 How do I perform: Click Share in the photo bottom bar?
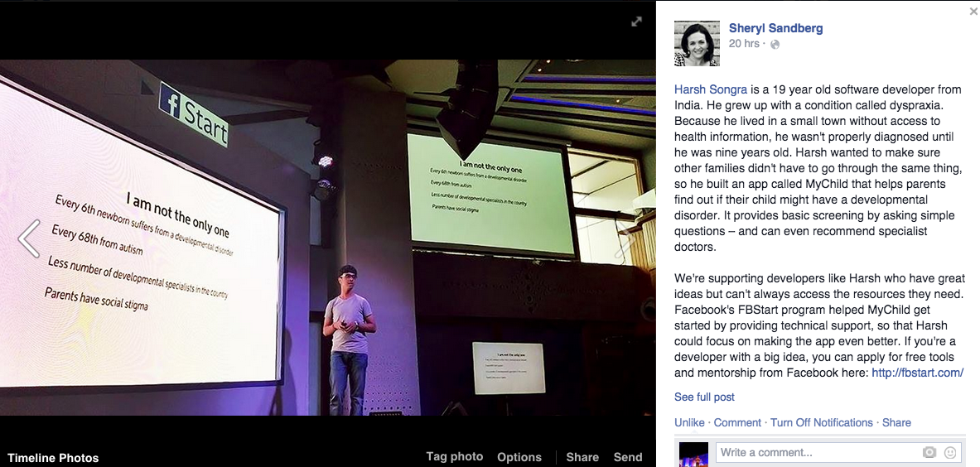[582, 457]
